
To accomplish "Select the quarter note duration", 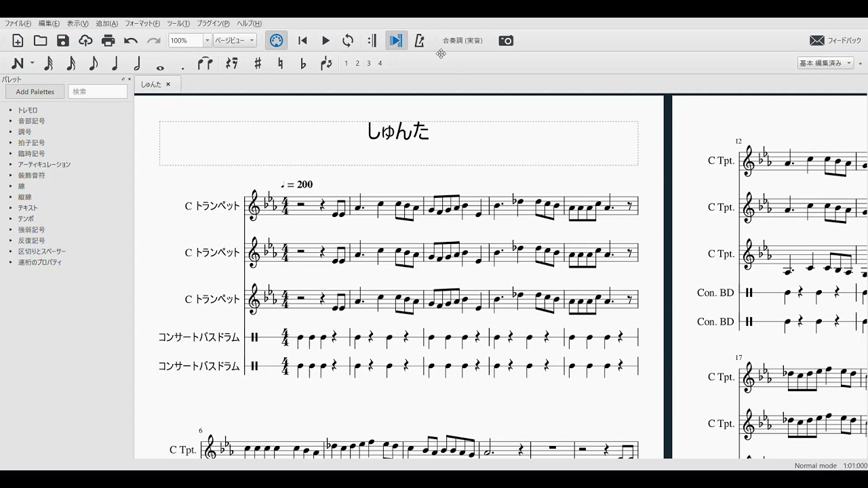I will tap(115, 64).
